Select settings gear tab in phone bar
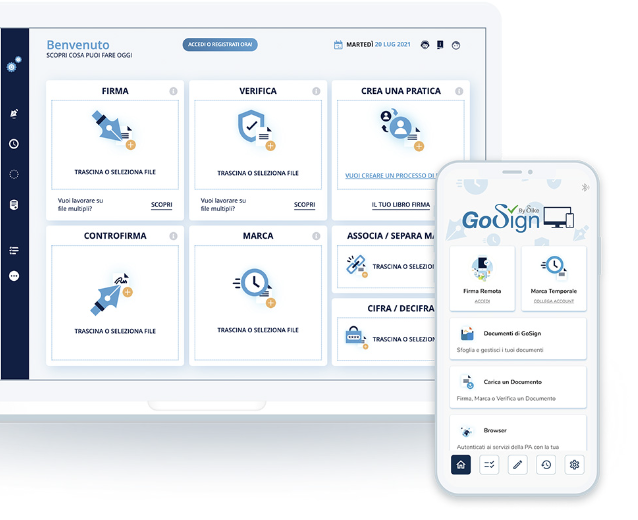 575,465
